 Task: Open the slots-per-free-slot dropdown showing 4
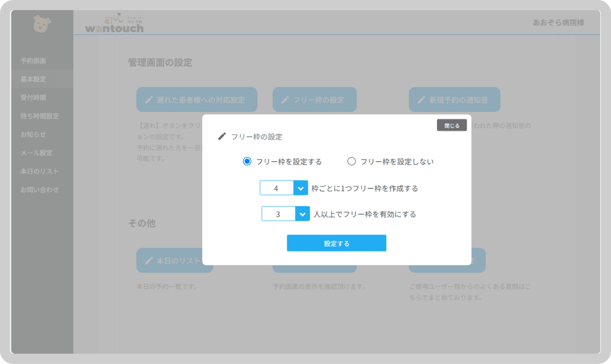301,188
